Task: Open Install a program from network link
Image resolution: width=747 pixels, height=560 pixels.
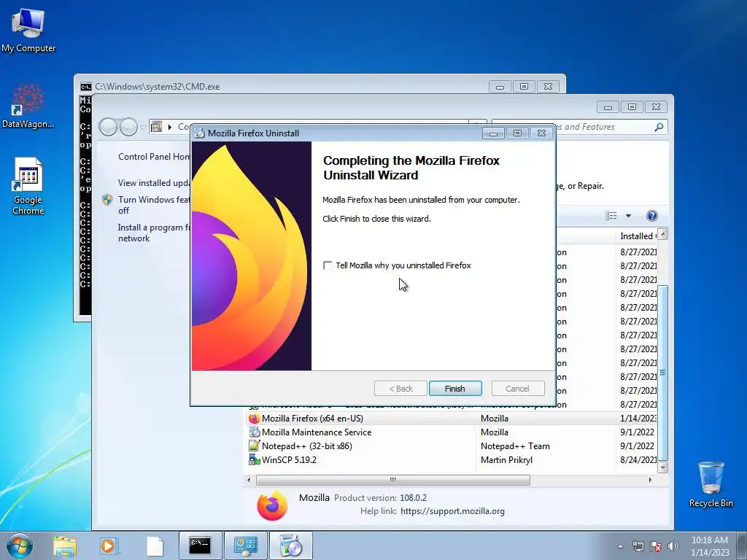Action: point(154,233)
